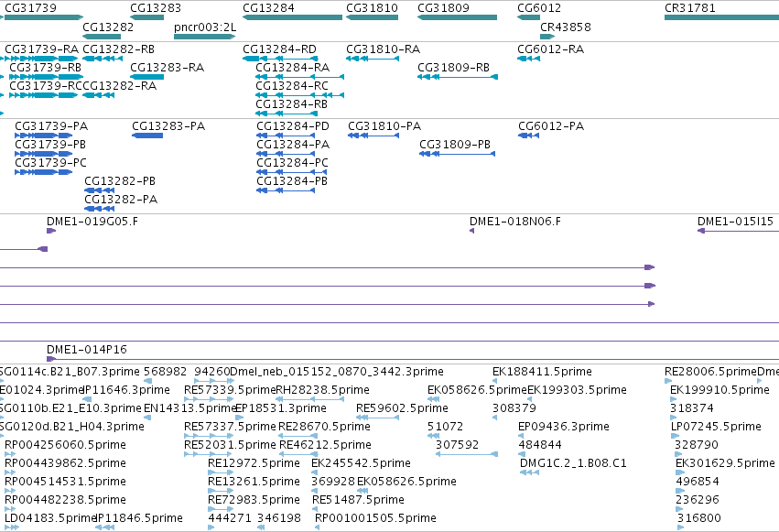Viewport: 779px width, 532px height.
Task: Select EST RE28670.5prime
Action: click(x=298, y=436)
